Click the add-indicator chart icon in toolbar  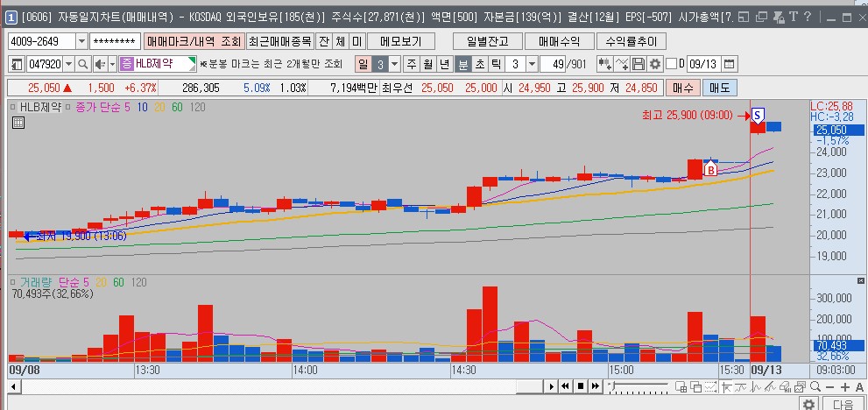point(604,64)
